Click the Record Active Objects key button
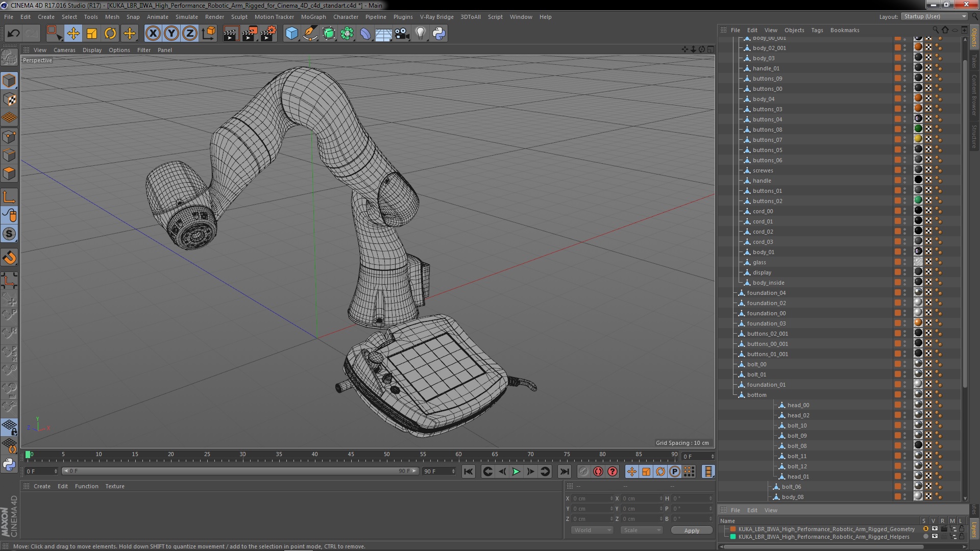The image size is (980, 551). click(x=584, y=471)
